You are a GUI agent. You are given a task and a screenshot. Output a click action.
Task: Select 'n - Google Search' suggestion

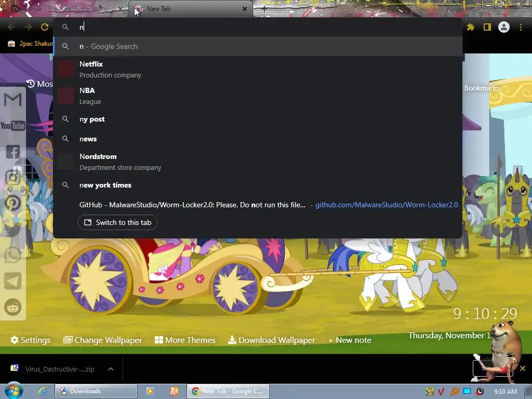click(x=258, y=46)
